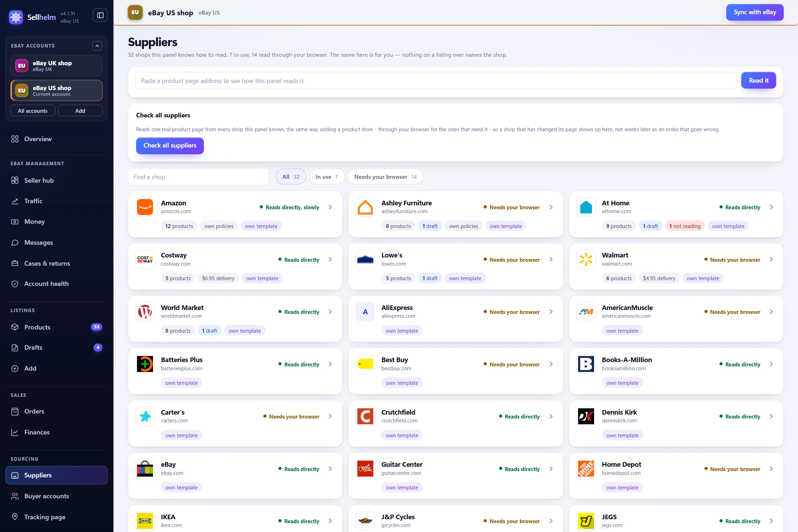The width and height of the screenshot is (798, 532).
Task: Select the All 32 filter tab
Action: click(x=291, y=177)
